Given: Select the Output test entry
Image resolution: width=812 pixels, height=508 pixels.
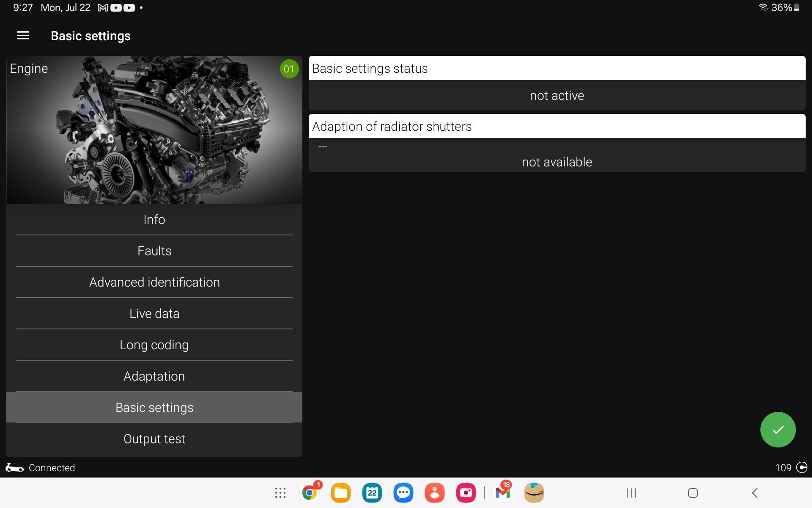Looking at the screenshot, I should [x=154, y=439].
